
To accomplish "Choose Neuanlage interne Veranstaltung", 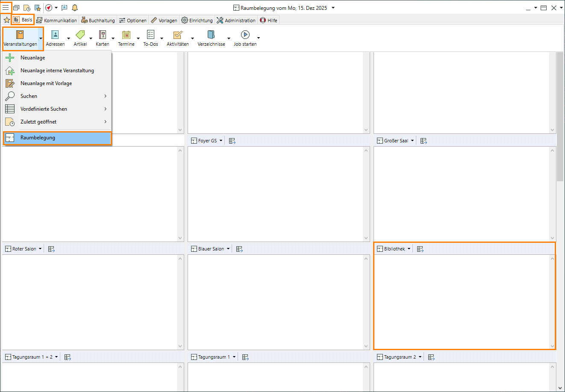I will click(x=57, y=71).
